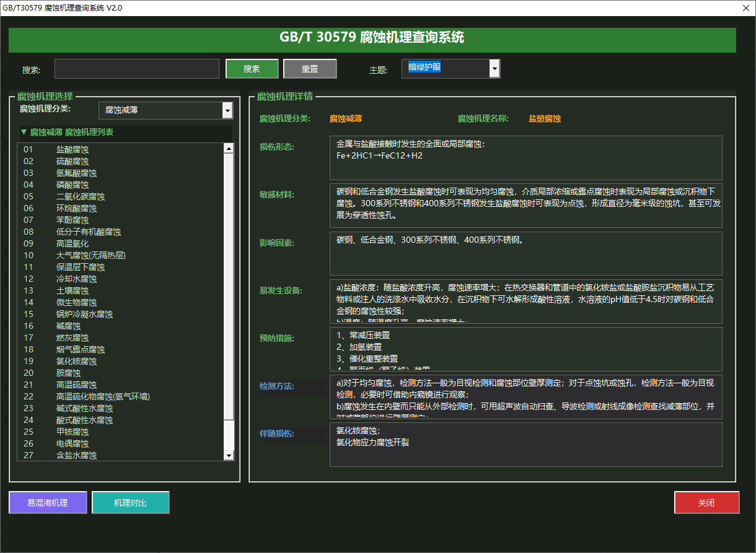
Task: Select 21 高温硫腐蚀 in the list
Action: pos(121,385)
